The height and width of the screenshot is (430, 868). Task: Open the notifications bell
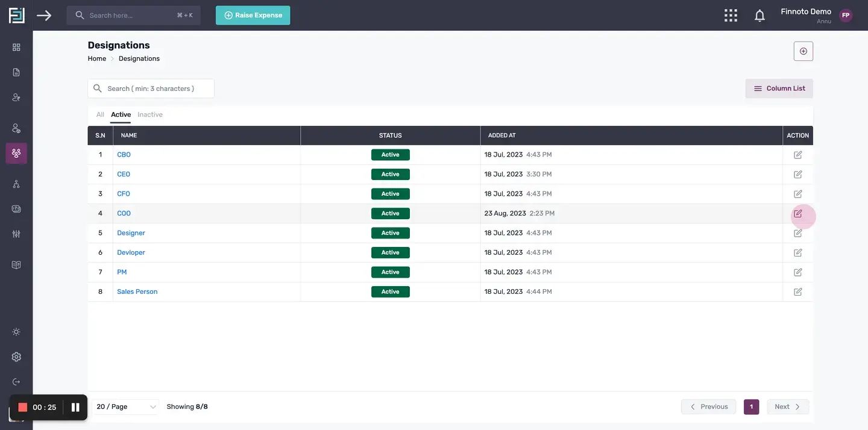tap(759, 16)
